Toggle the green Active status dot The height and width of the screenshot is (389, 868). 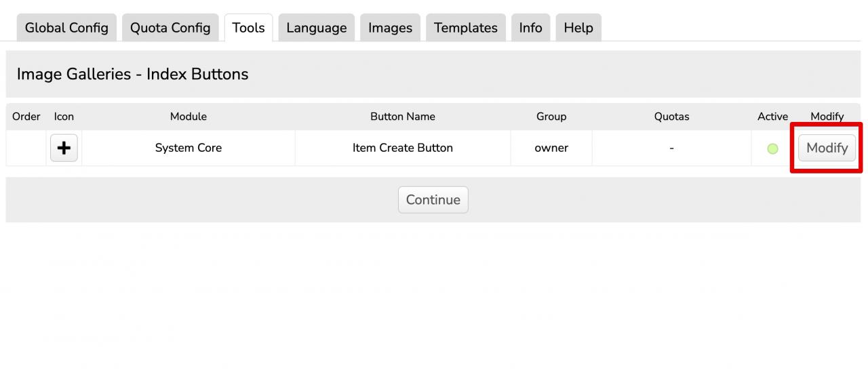pos(772,148)
